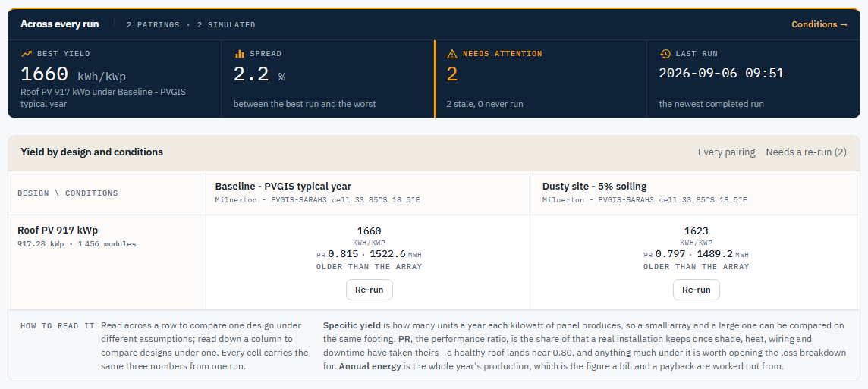Click the Best Yield trend icon

(26, 54)
